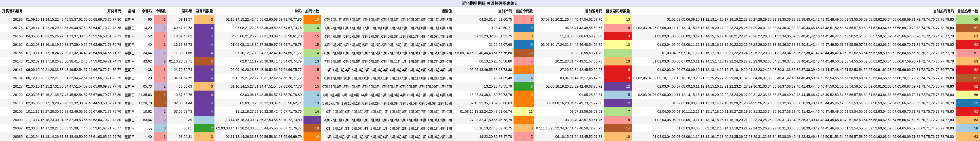The image size is (980, 141).
Task: Select period number 26113
Action: point(18,103)
